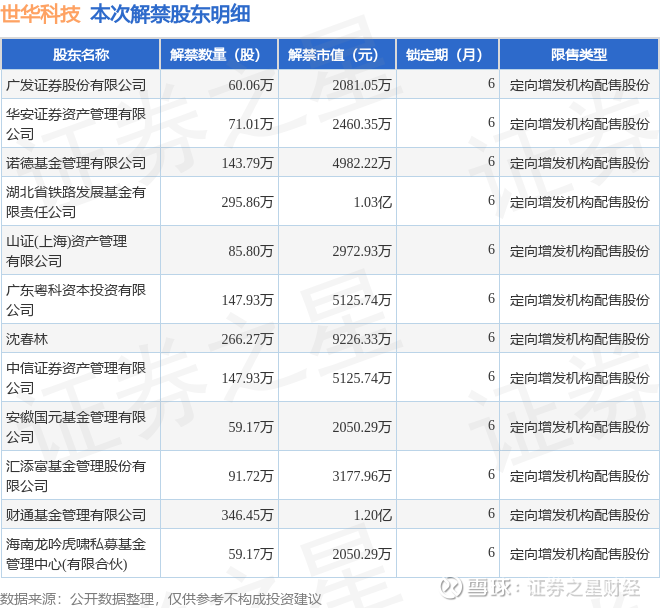The height and width of the screenshot is (608, 660).
Task: Click 湖北省铁路发展基金有限责任公司 shareholder name
Action: click(x=76, y=202)
